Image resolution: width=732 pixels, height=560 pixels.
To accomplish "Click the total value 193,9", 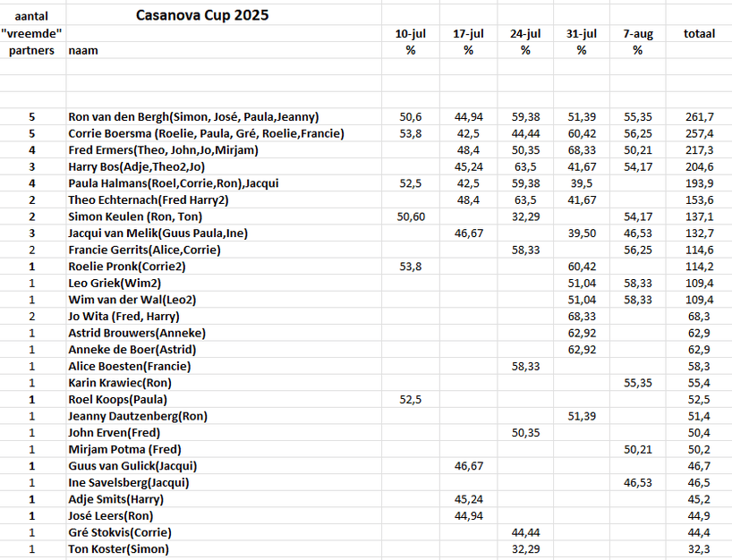I will click(699, 183).
